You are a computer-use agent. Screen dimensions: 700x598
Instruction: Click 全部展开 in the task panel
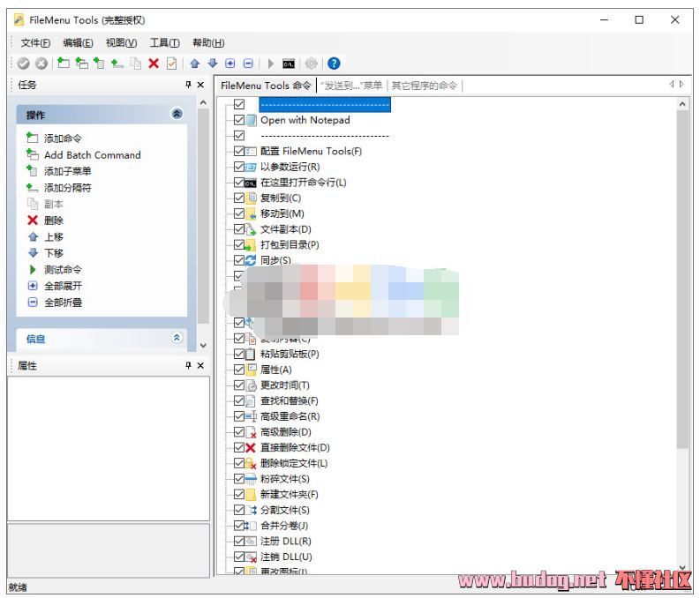[x=63, y=287]
